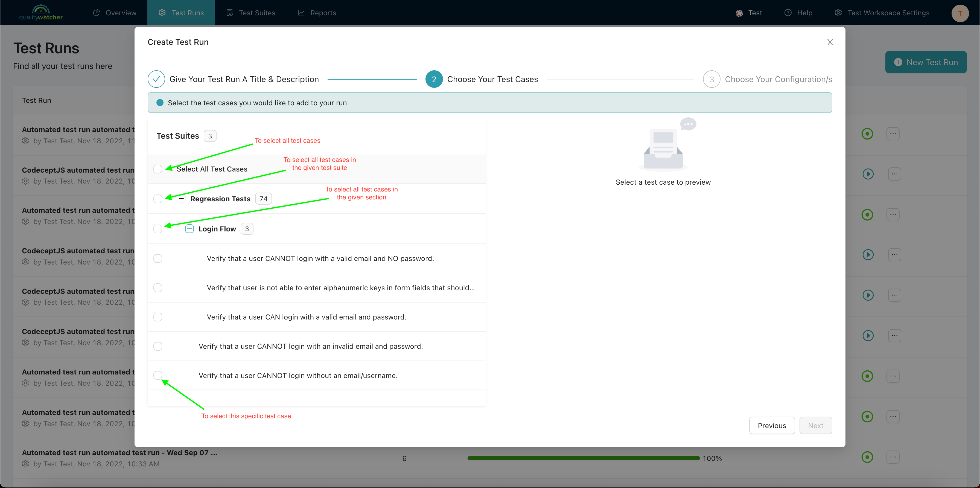Image resolution: width=980 pixels, height=488 pixels.
Task: Open the Wed Sep 07 automated test run
Action: pyautogui.click(x=119, y=453)
